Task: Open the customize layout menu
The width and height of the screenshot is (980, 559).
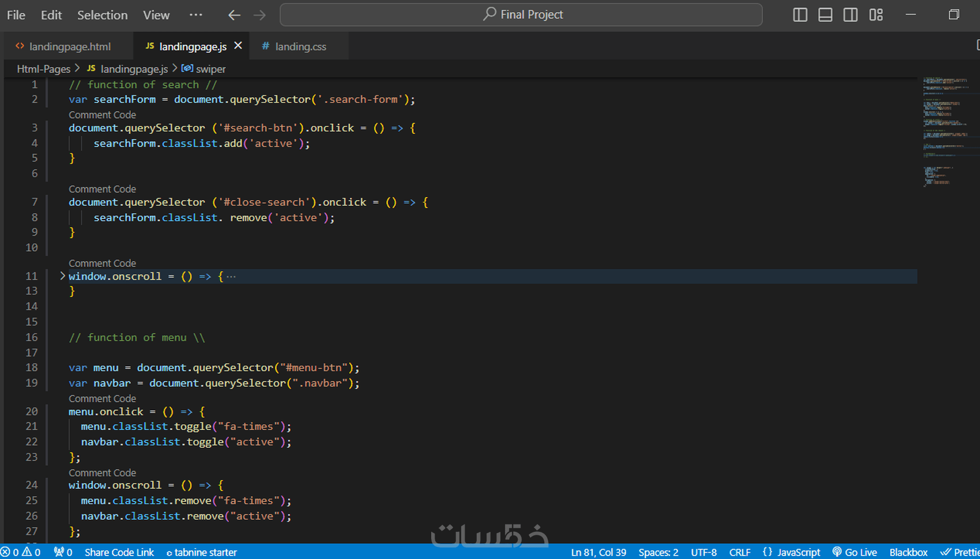Action: point(876,14)
